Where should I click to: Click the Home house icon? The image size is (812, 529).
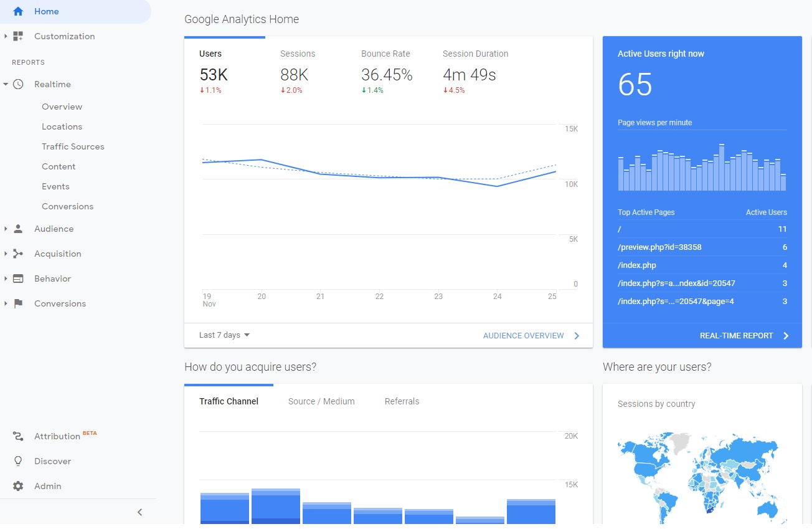(x=18, y=11)
